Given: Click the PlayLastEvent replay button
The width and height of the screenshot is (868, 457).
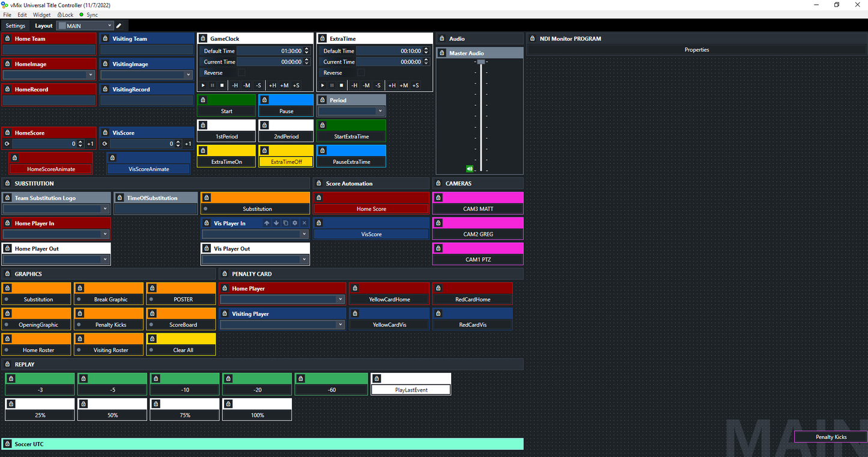Looking at the screenshot, I should (x=410, y=389).
